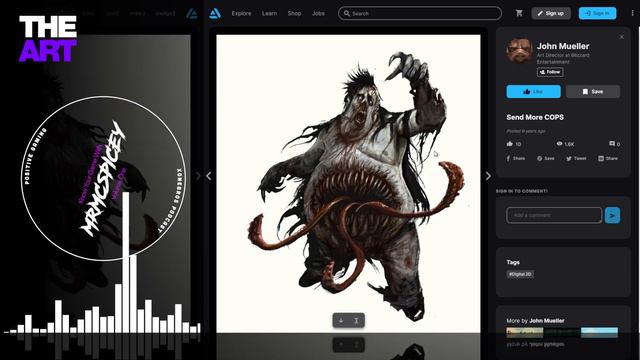
Task: Click the Send More COPS artwork image
Action: pyautogui.click(x=348, y=184)
